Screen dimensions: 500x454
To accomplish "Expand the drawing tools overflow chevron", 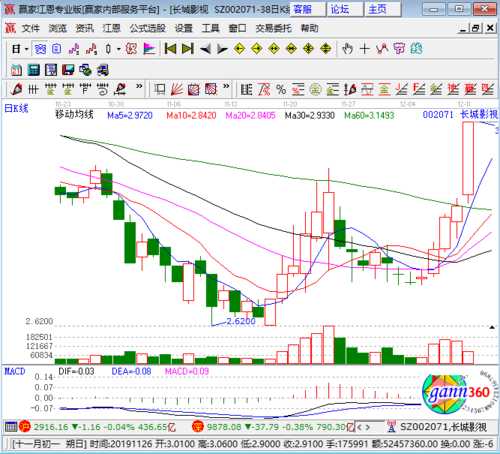I will 139,87.
